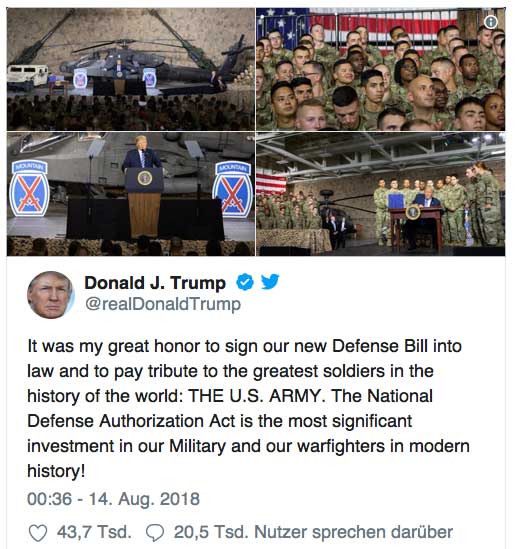This screenshot has height=549, width=517.
Task: Click the left Mountain division emblem in photo
Action: (29, 188)
